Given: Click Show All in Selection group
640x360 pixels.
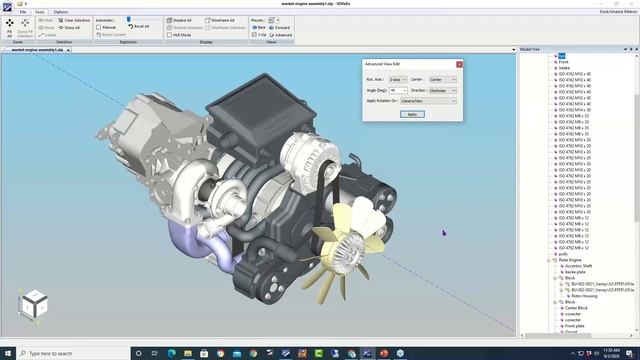Looking at the screenshot, I should click(x=69, y=27).
